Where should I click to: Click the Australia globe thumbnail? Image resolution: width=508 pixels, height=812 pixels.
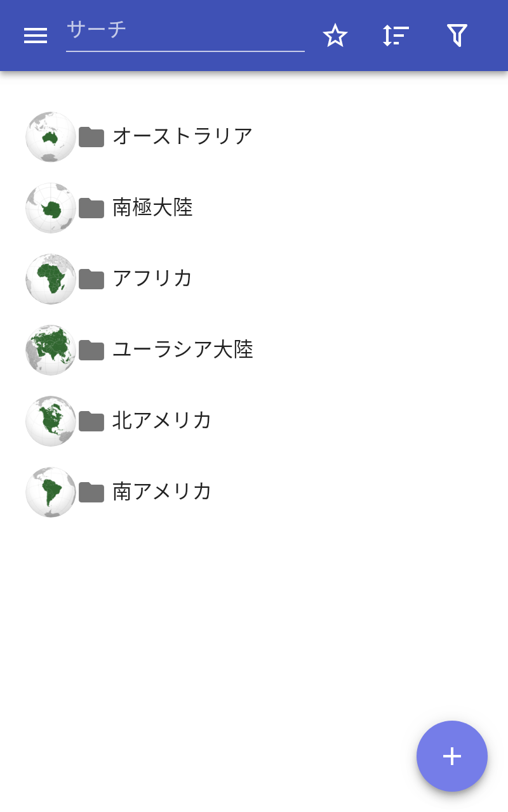(x=51, y=136)
